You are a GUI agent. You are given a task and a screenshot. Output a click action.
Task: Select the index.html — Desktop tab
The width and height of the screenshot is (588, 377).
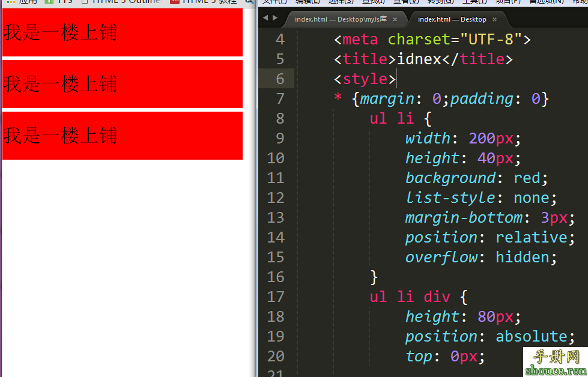(x=452, y=19)
